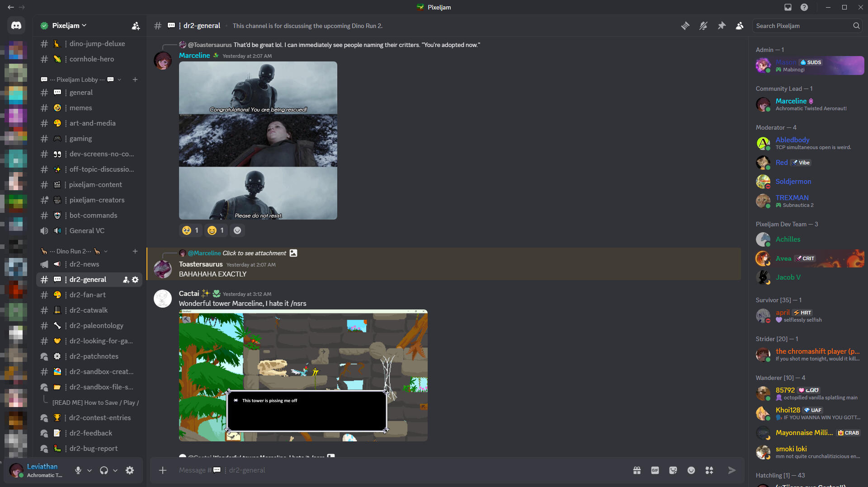Click the gift Nitro icon
This screenshot has height=487, width=868.
637,470
